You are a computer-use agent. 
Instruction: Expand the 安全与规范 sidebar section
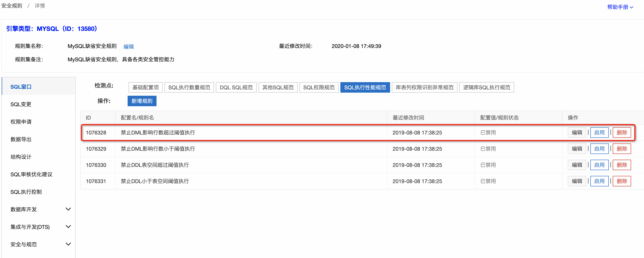click(x=68, y=244)
